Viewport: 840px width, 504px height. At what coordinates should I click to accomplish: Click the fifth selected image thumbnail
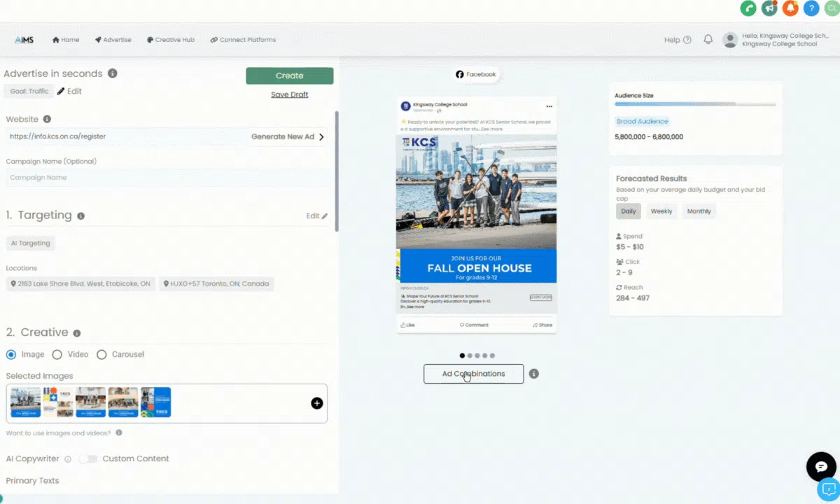(155, 402)
